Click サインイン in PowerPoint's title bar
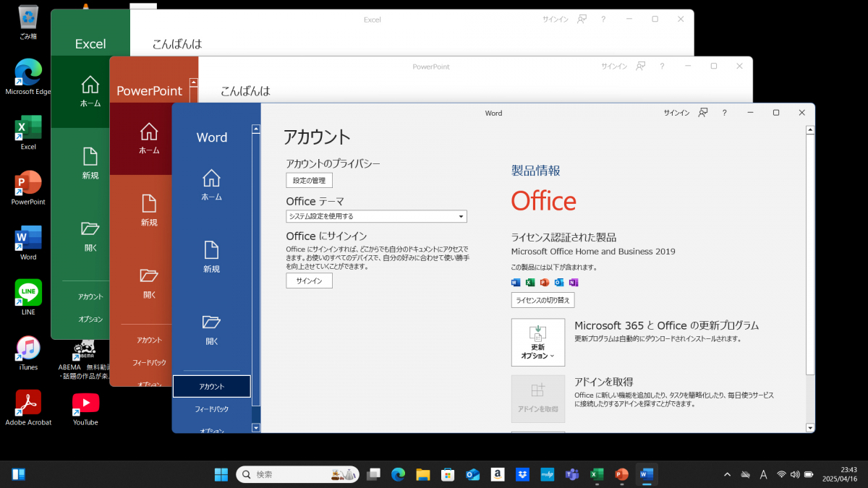The width and height of the screenshot is (868, 488). 614,67
